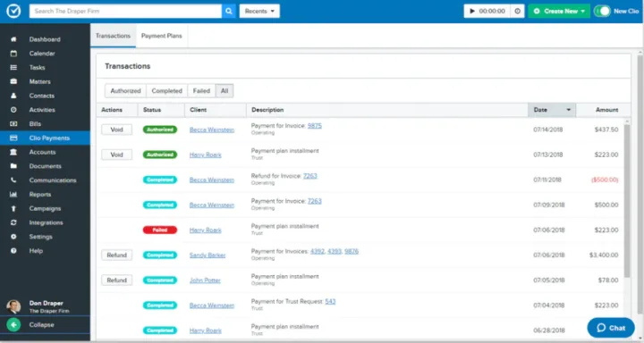Open the Reports chart icon
This screenshot has width=644, height=343.
(13, 194)
